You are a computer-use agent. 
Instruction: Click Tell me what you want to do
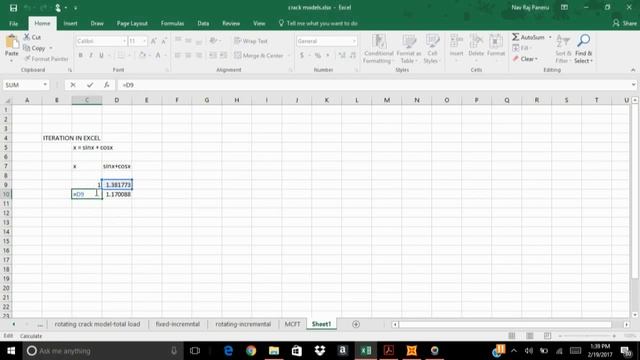point(318,24)
